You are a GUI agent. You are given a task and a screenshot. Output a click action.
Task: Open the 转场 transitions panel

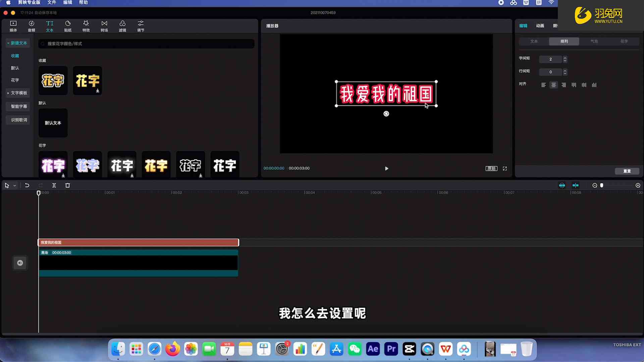point(104,26)
